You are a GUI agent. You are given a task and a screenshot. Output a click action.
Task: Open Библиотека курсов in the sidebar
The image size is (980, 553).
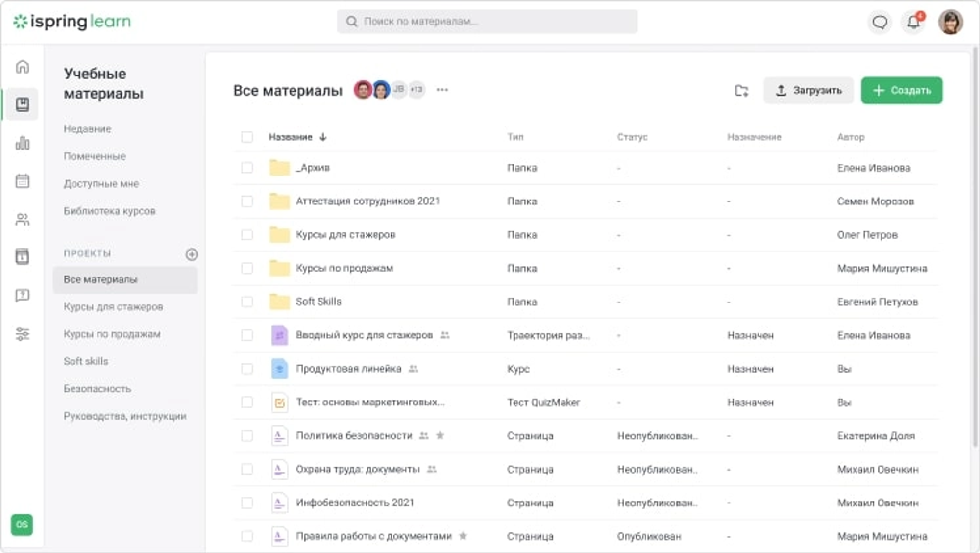pos(109,211)
